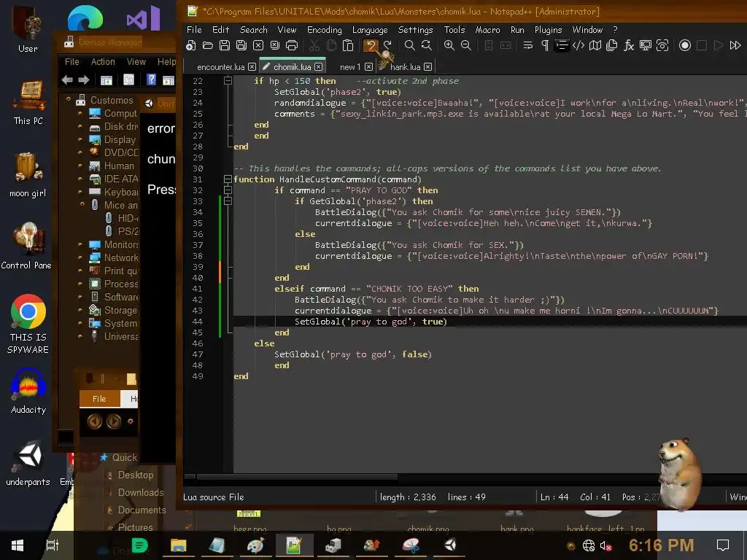Image resolution: width=747 pixels, height=560 pixels.
Task: Click the Replace toolbar icon
Action: pyautogui.click(x=426, y=45)
